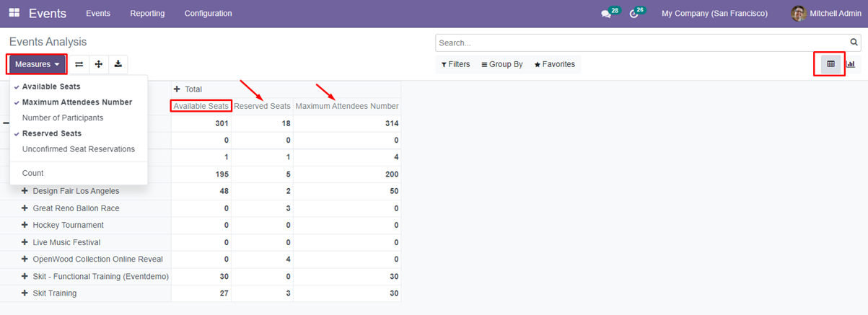Toggle the Unconfirmed Seat Reservations measure

click(78, 149)
